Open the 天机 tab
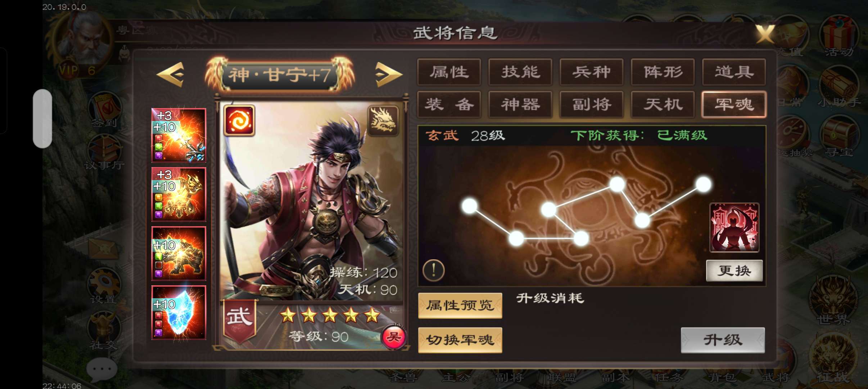This screenshot has height=389, width=868. 663,104
